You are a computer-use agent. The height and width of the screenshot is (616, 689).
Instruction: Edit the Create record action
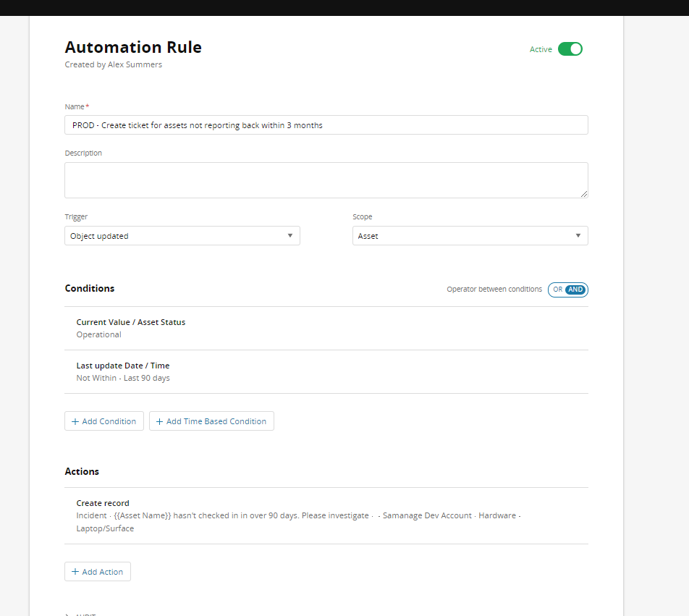[x=103, y=503]
